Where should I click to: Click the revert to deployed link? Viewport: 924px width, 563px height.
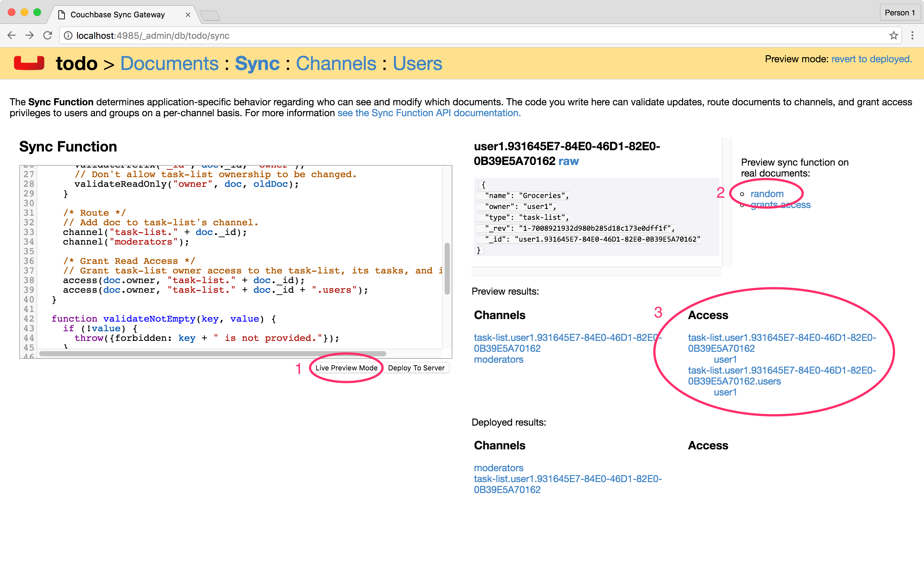[871, 59]
